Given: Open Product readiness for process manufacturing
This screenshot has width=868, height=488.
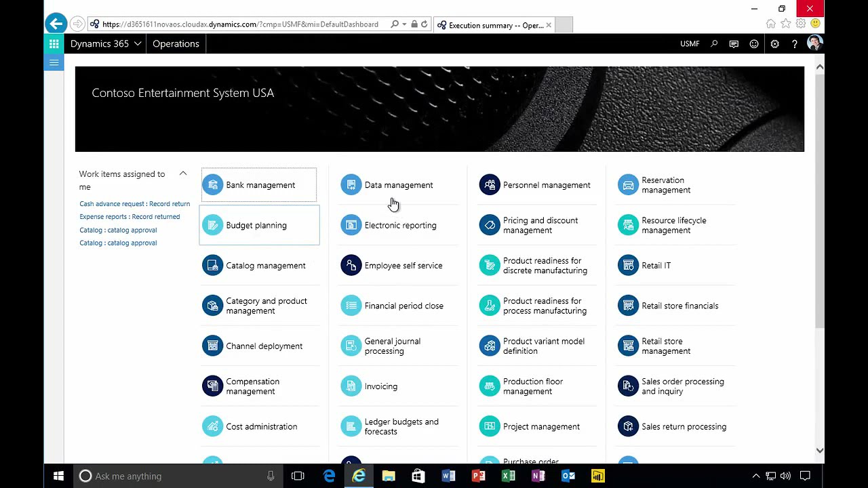Looking at the screenshot, I should [x=536, y=306].
